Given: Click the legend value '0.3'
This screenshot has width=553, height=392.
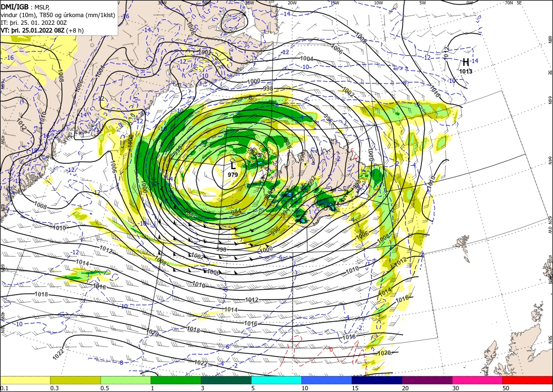Looking at the screenshot, I should 54,388.
